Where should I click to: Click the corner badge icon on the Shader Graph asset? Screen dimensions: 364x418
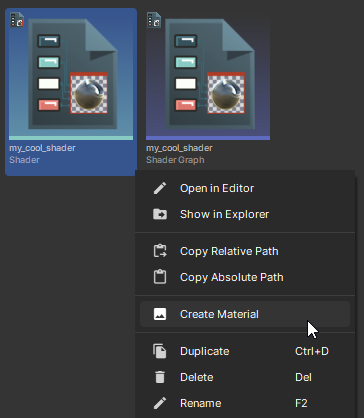click(x=154, y=20)
